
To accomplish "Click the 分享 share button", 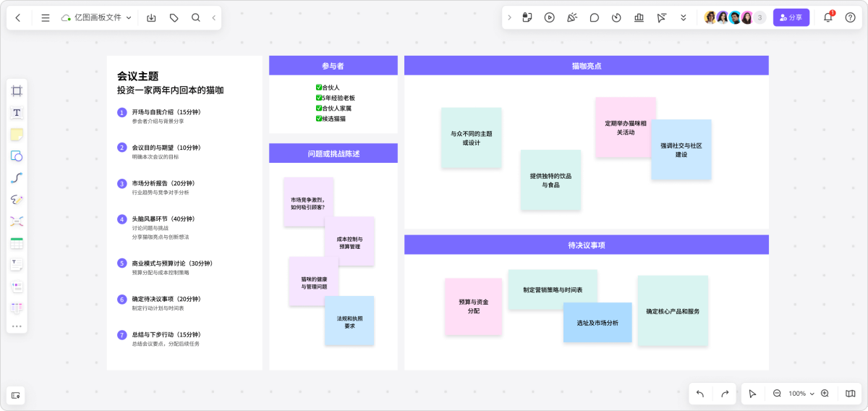I will (791, 17).
